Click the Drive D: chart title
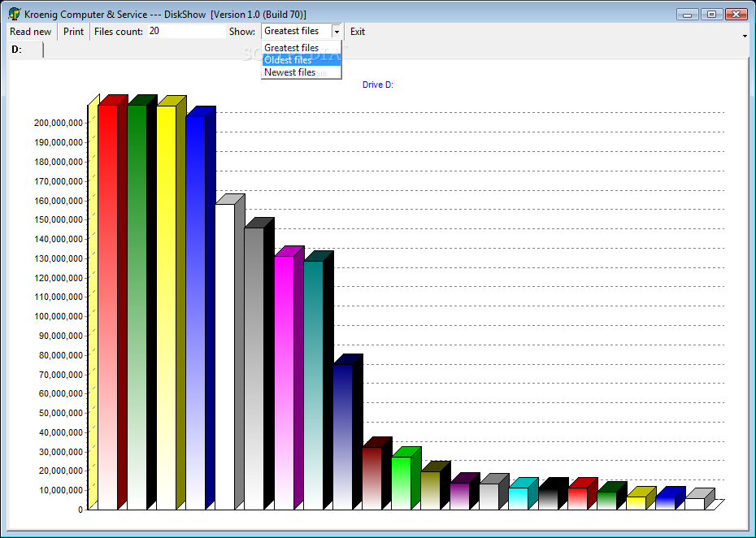The image size is (756, 538). coord(377,85)
